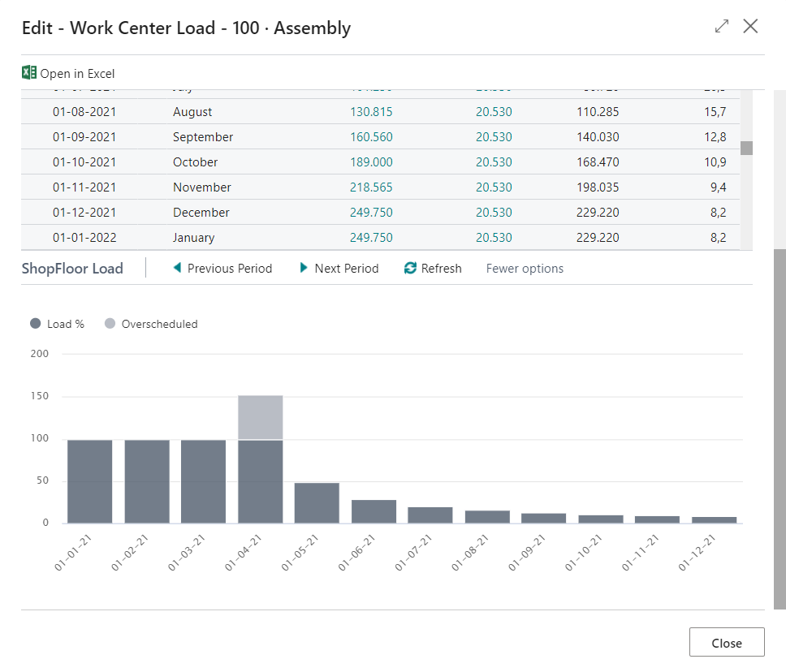The height and width of the screenshot is (672, 786).
Task: Click the Next Period arrow icon
Action: point(304,268)
